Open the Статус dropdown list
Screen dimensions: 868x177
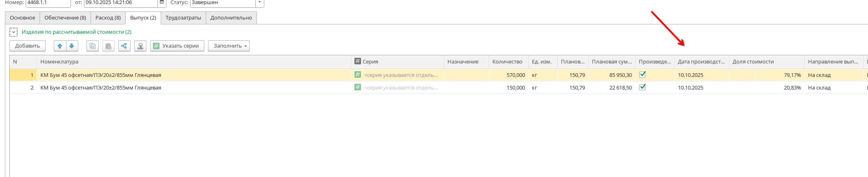259,2
